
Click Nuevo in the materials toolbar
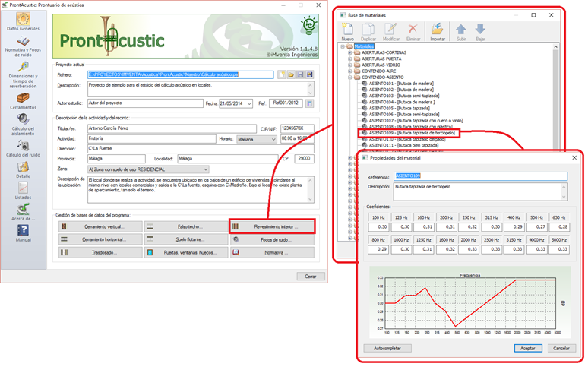pos(348,32)
